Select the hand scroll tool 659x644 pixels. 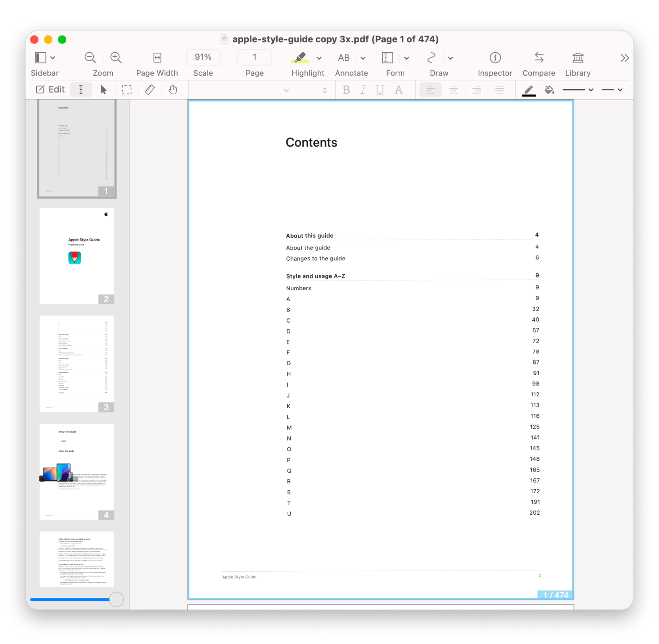[x=172, y=90]
